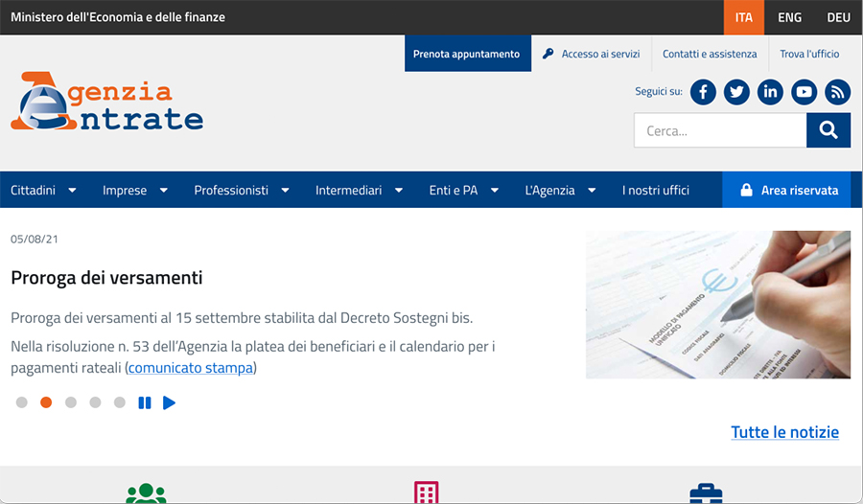Screen dimensions: 863x504
Task: Open the RSS feed icon
Action: pyautogui.click(x=837, y=92)
